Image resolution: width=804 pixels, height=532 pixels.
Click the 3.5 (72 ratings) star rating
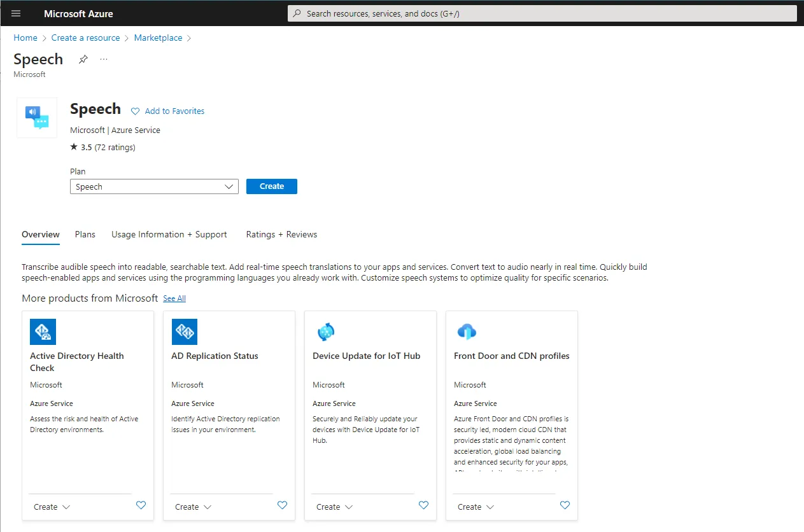pos(102,147)
